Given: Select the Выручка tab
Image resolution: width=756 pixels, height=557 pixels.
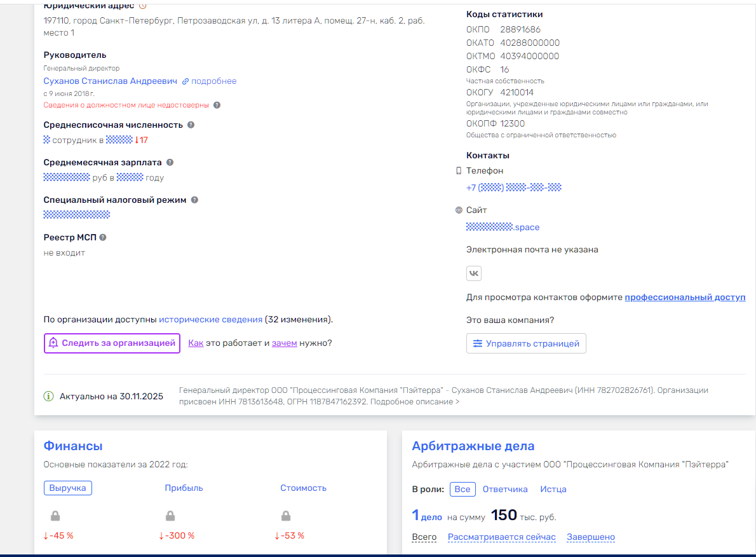Looking at the screenshot, I should pos(67,488).
